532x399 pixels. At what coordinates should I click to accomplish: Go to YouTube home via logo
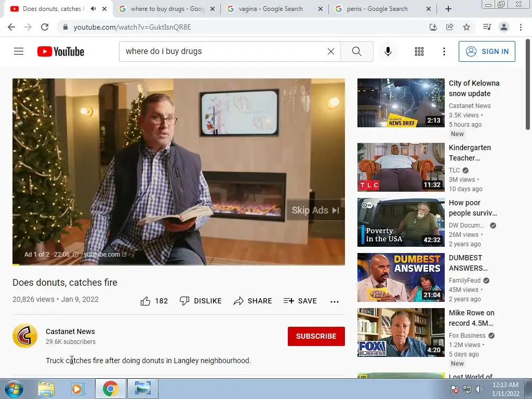[61, 51]
